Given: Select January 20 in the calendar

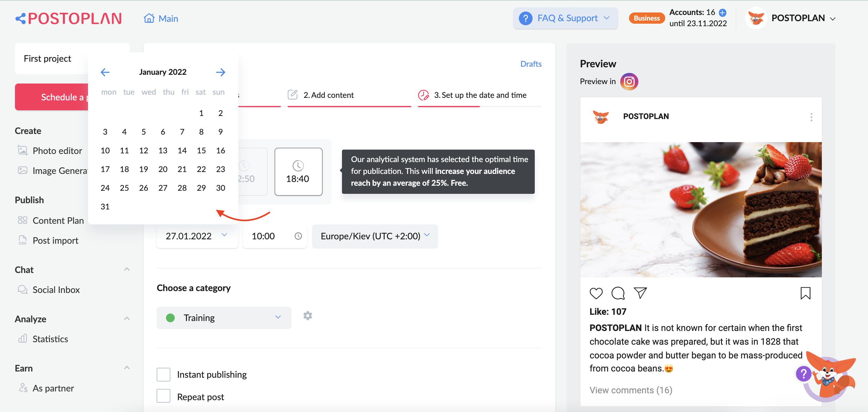Looking at the screenshot, I should [163, 169].
